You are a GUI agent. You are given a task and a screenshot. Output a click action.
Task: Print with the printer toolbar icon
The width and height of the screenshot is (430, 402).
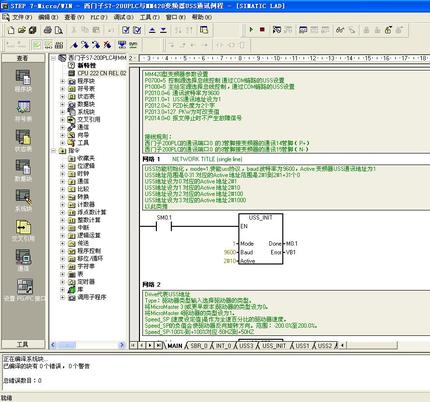tap(48, 30)
